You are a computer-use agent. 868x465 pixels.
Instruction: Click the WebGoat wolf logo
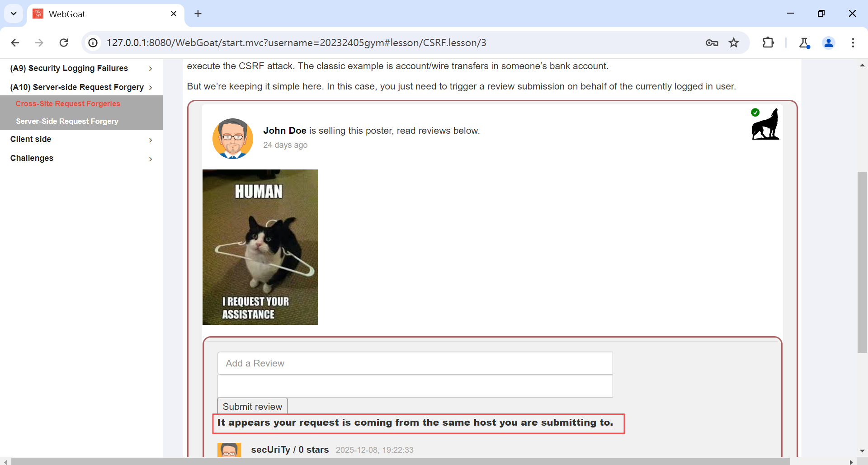pos(765,124)
